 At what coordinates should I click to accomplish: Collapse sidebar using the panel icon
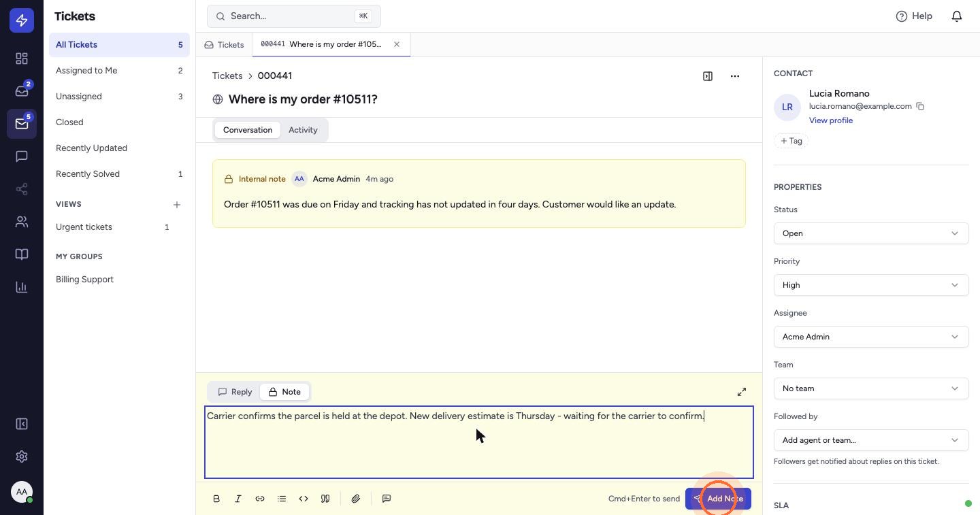(22, 424)
